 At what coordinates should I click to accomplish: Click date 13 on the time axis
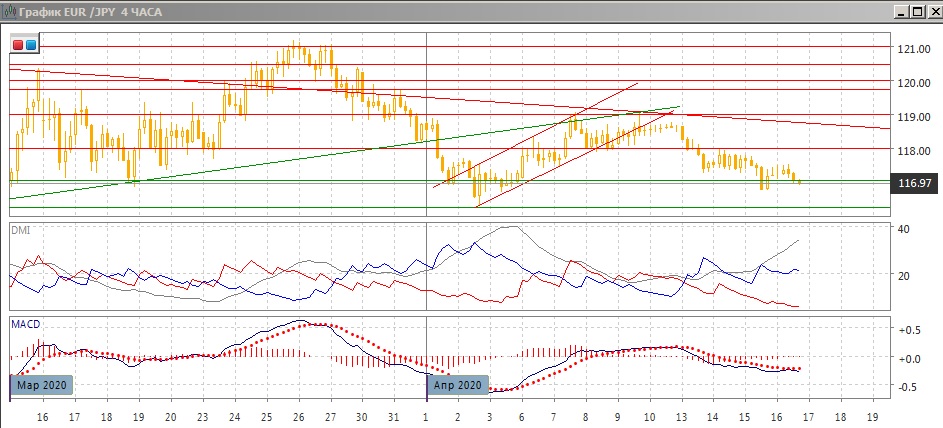[x=681, y=415]
